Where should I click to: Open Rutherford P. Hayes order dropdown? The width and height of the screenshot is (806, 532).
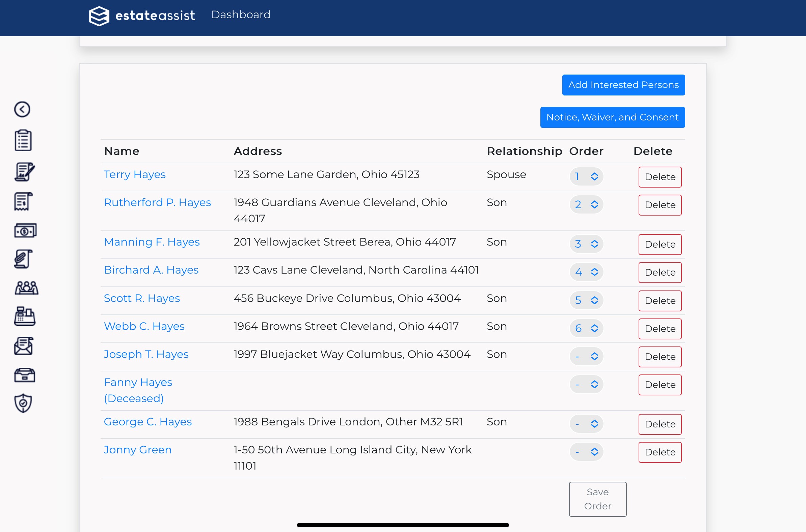click(x=586, y=204)
